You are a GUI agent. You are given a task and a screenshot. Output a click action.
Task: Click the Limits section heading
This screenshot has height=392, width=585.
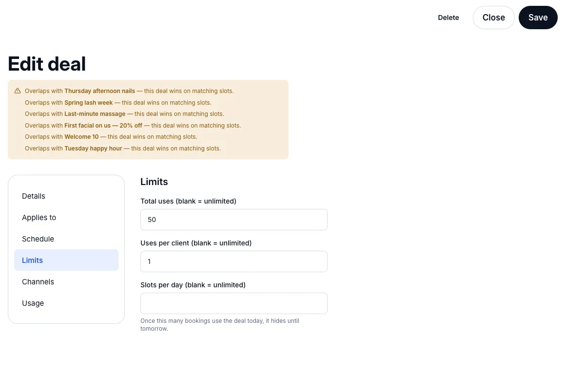154,182
